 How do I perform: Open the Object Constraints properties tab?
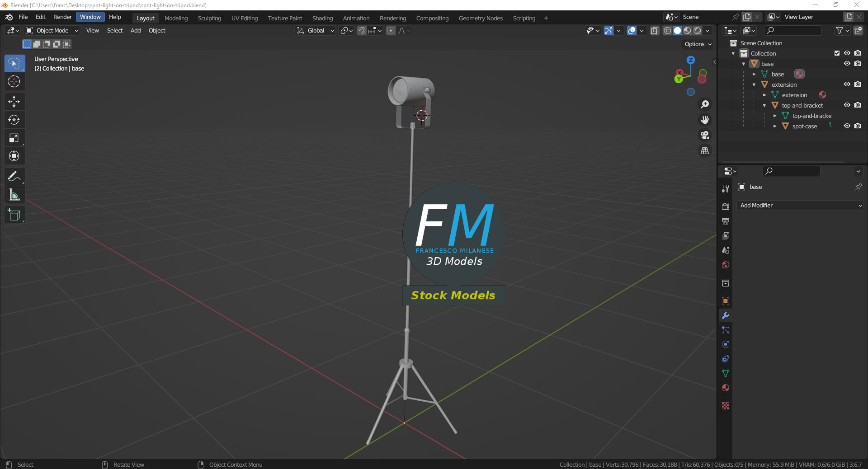pyautogui.click(x=726, y=359)
